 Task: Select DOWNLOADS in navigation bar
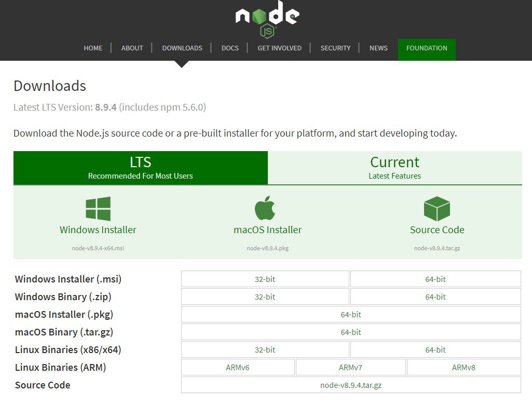(x=182, y=48)
